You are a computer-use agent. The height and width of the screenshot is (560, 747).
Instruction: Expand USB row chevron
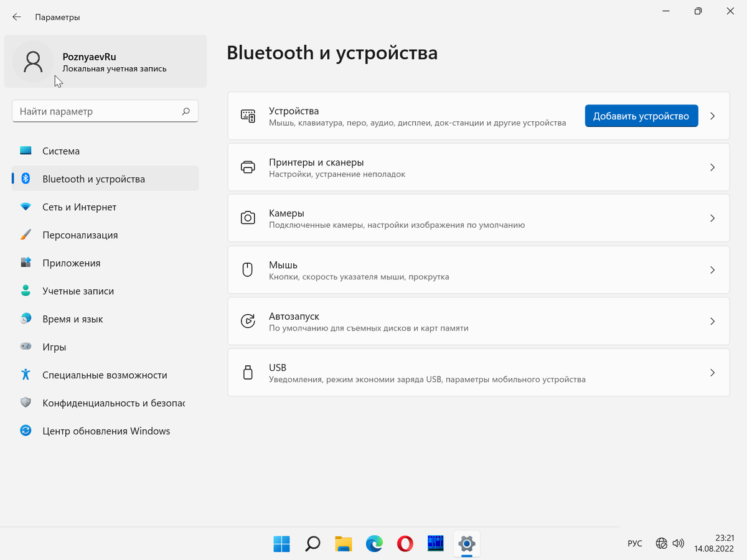[713, 372]
